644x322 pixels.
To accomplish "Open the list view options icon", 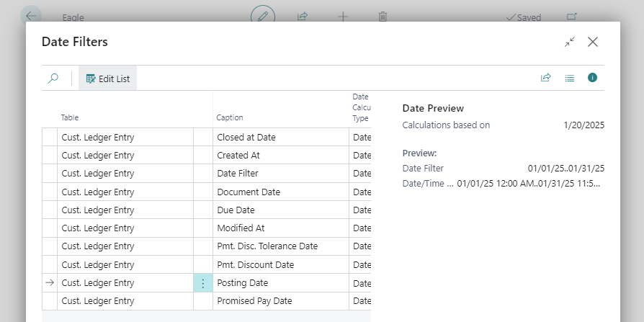I will click(569, 78).
